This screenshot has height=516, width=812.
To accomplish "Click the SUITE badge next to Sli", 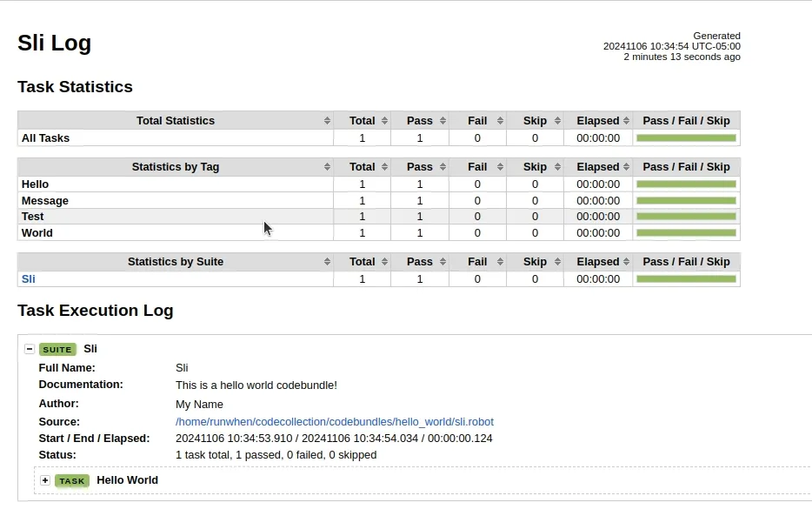I will [x=57, y=349].
